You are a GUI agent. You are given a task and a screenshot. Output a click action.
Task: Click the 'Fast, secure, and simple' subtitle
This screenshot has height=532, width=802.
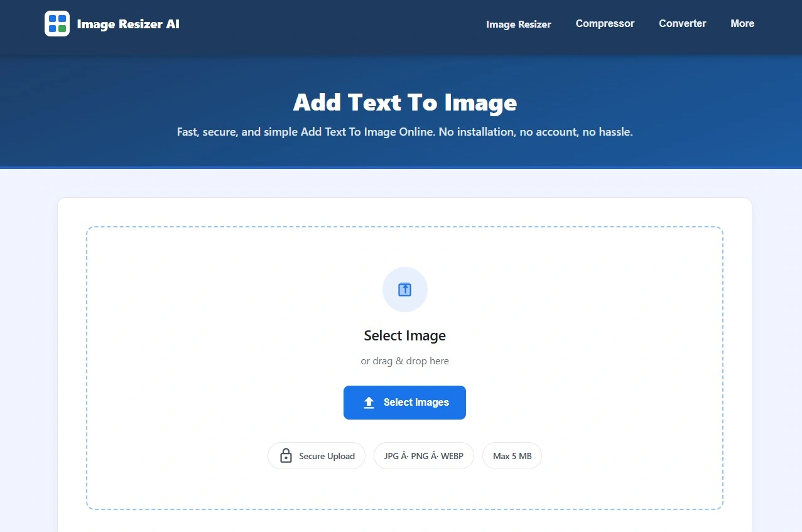point(405,133)
